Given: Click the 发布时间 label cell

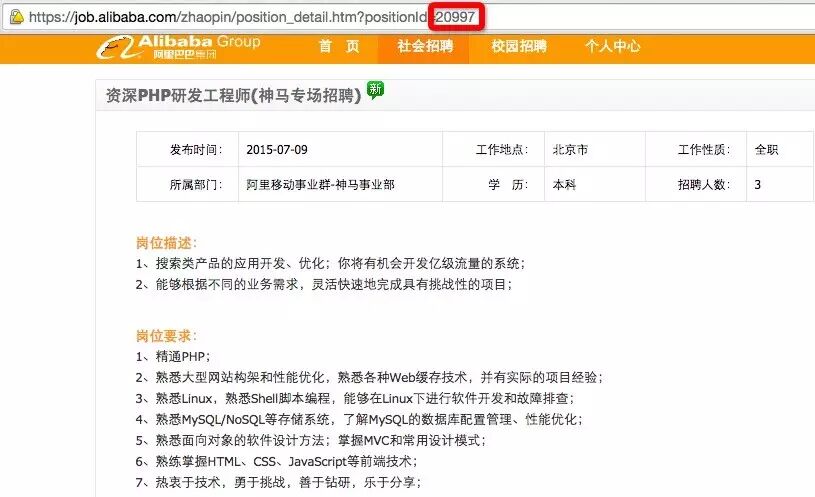Looking at the screenshot, I should 188,149.
